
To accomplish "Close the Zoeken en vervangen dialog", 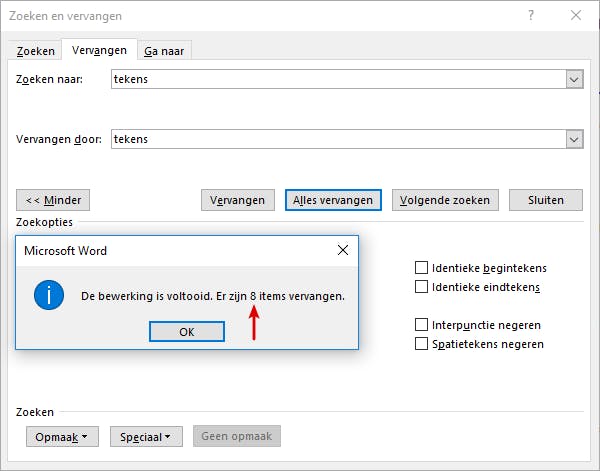I will click(x=576, y=14).
